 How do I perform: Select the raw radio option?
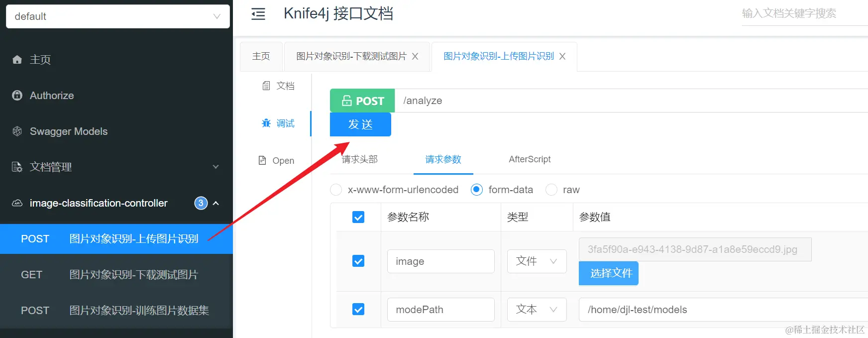[551, 190]
